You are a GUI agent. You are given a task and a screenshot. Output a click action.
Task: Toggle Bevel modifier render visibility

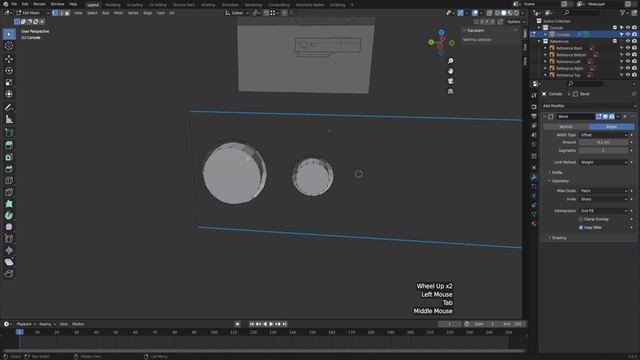point(612,117)
